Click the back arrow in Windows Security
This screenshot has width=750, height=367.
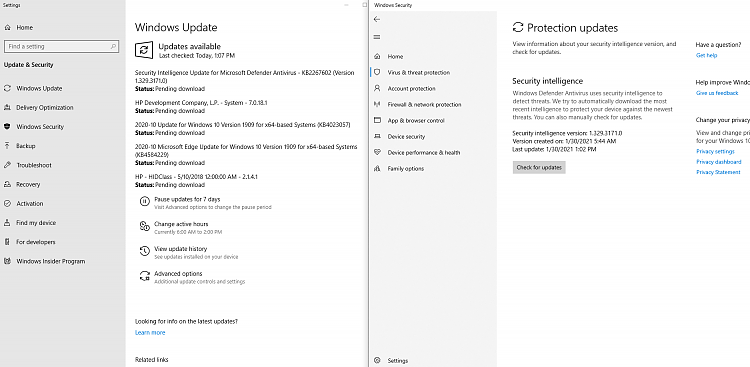click(377, 19)
